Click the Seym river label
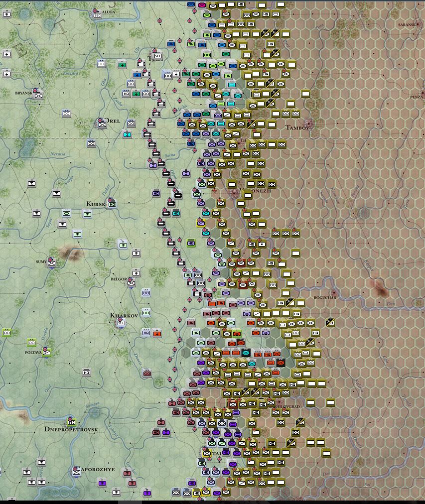 [49, 223]
